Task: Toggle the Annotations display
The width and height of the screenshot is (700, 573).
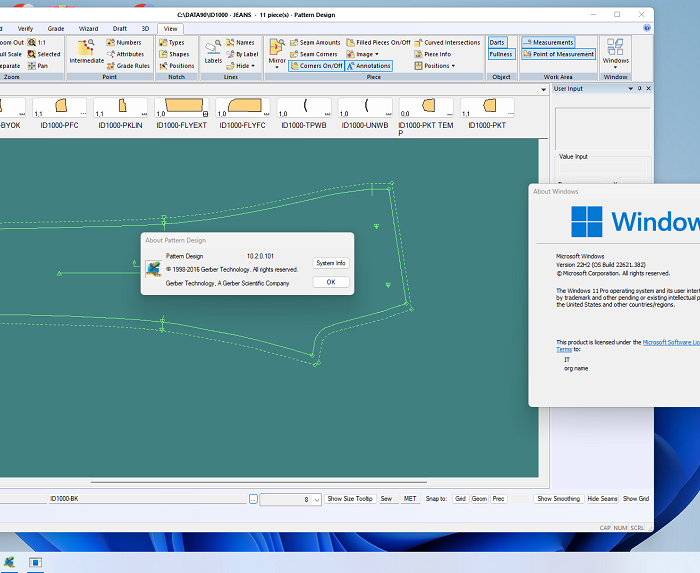Action: tap(369, 66)
